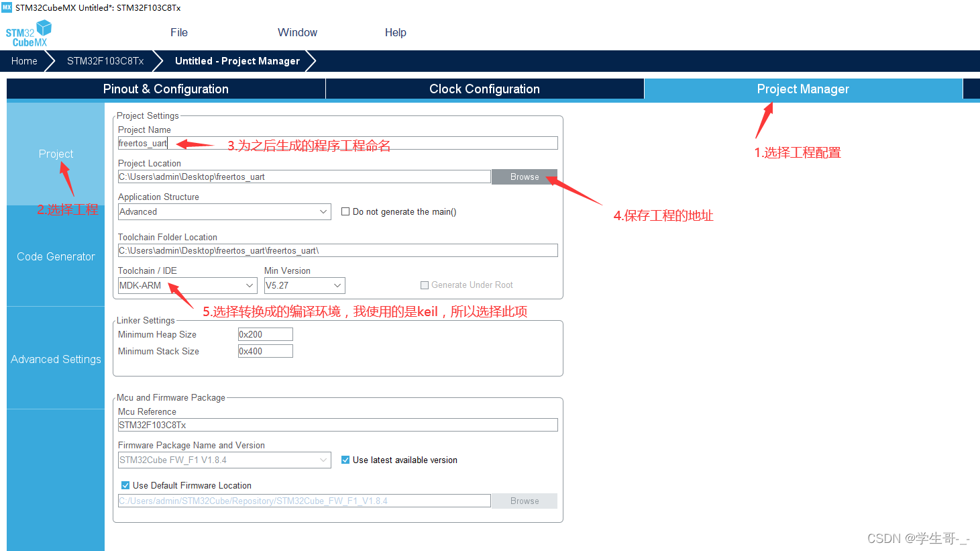Click the Minimum Stack Size label

[158, 351]
